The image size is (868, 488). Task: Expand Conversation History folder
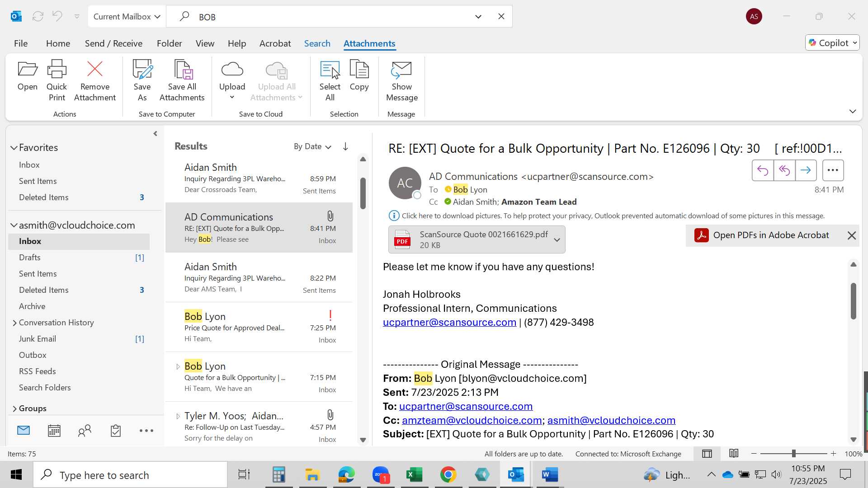[x=14, y=323]
